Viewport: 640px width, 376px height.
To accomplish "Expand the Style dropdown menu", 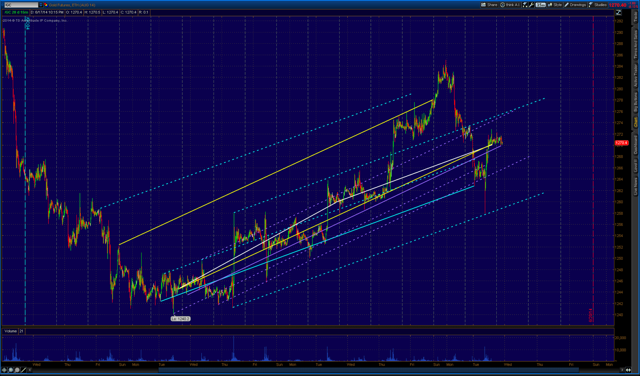I will (x=555, y=5).
